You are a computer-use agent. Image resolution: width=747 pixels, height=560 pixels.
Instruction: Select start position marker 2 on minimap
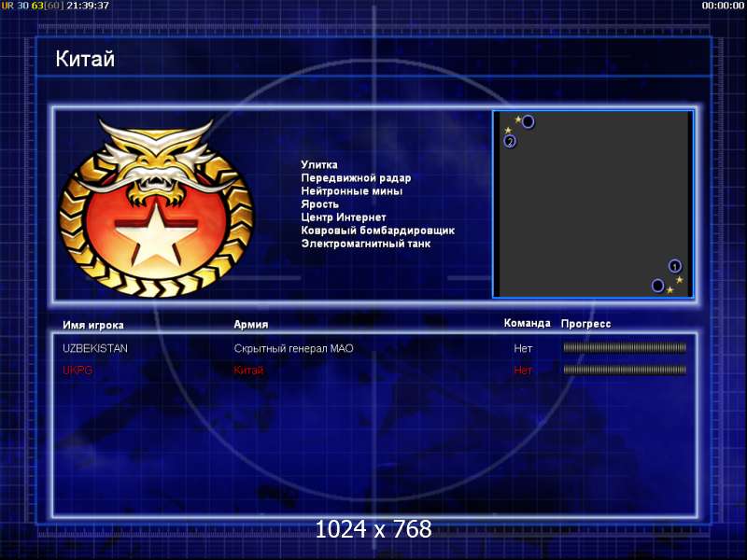[510, 142]
